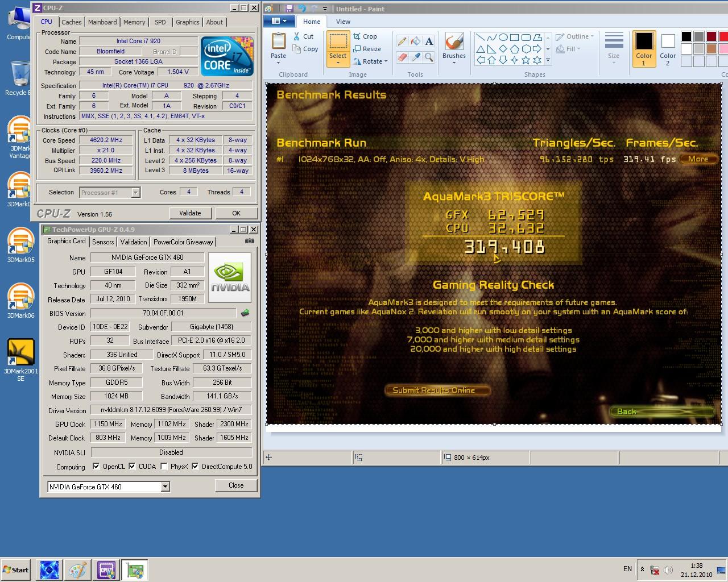Screen dimensions: 728x582
Task: Select the Eraser tool in Paint
Action: (402, 57)
